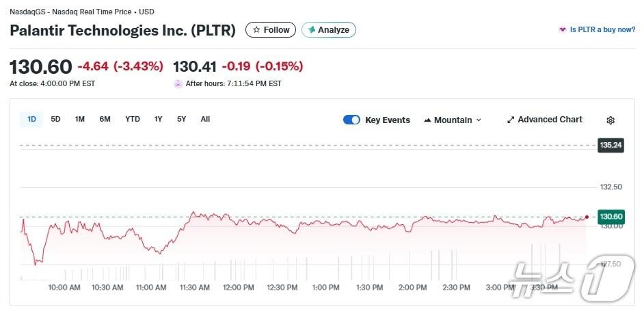Open the 'Is PLTR a buy now?' link
Viewport: 644px width, 311px height.
coord(602,30)
